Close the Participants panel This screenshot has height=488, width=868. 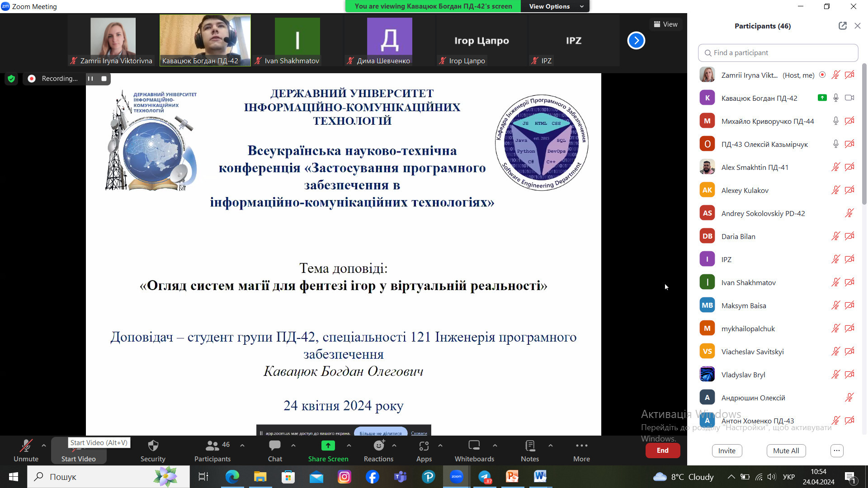858,26
